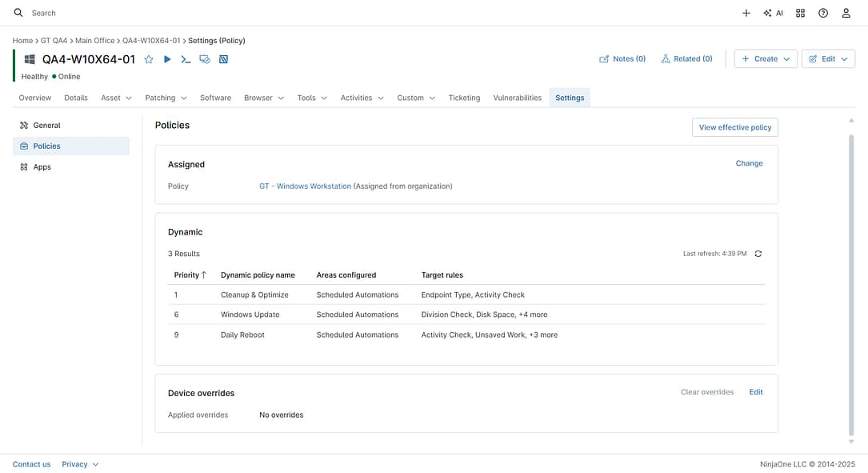
Task: Expand the Privacy footer menu
Action: coord(80,464)
